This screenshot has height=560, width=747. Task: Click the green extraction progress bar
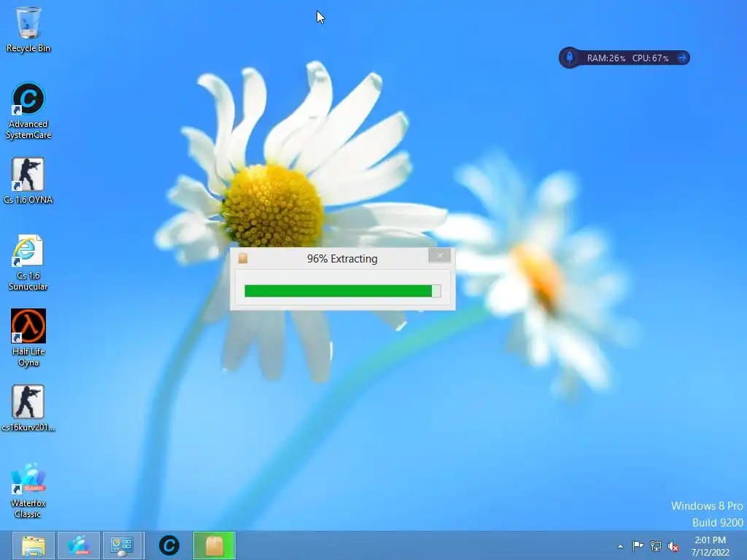(x=343, y=291)
